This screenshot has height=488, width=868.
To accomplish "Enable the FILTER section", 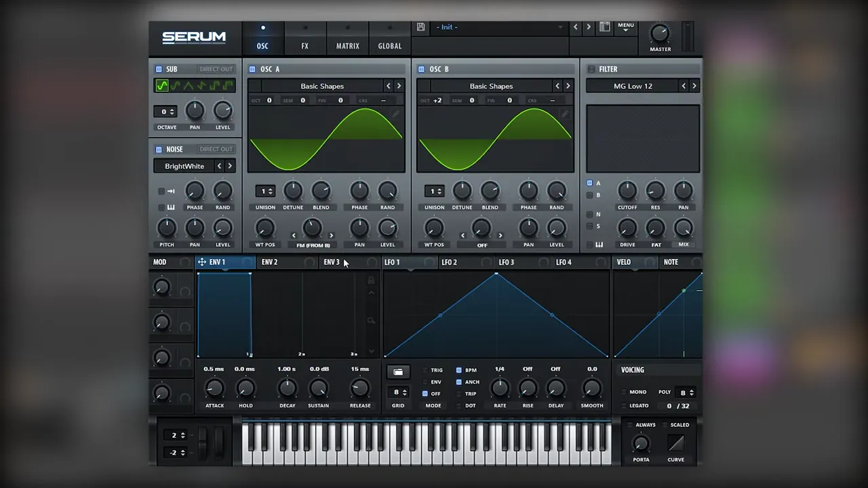I will coord(591,69).
